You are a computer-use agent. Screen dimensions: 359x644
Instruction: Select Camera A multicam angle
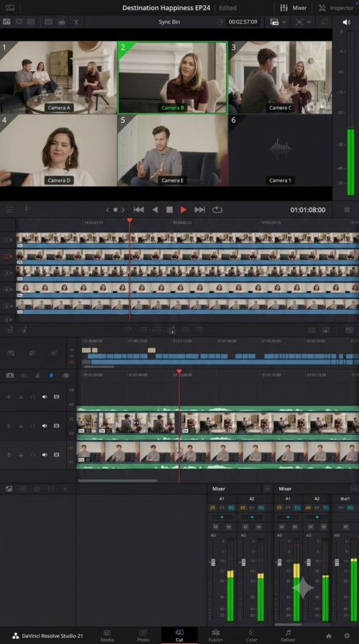coord(59,77)
